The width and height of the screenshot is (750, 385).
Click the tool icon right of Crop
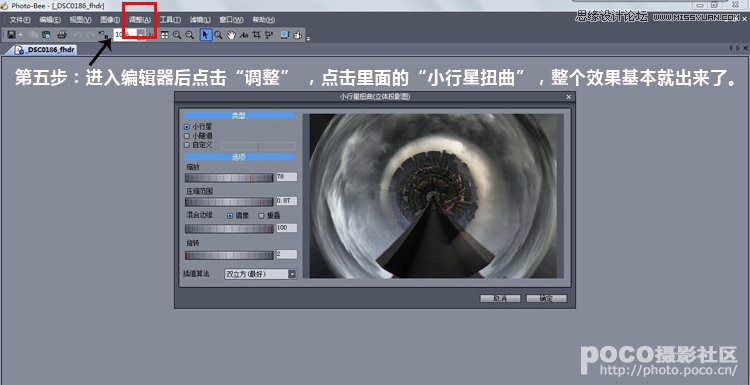click(x=269, y=34)
